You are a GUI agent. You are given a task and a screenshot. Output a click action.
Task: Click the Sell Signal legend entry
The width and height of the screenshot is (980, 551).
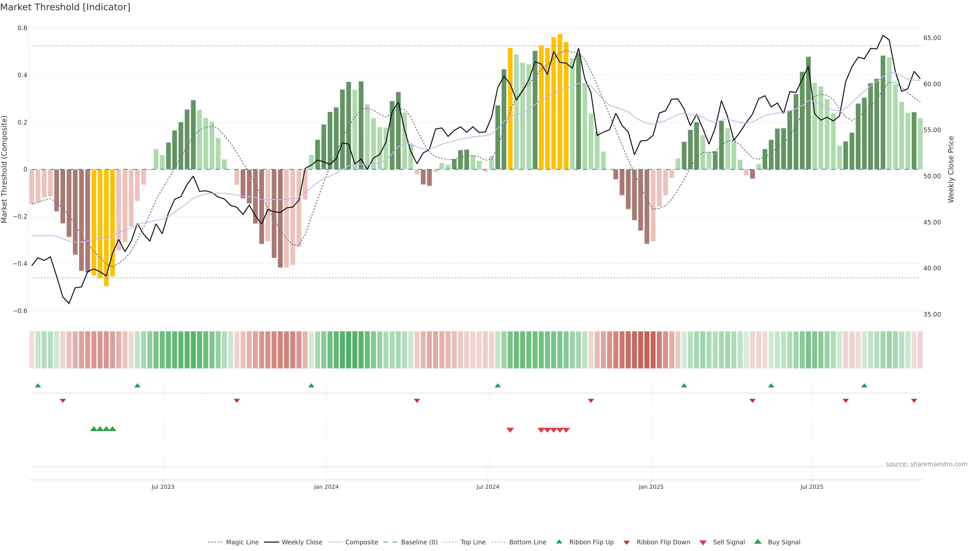coord(729,542)
